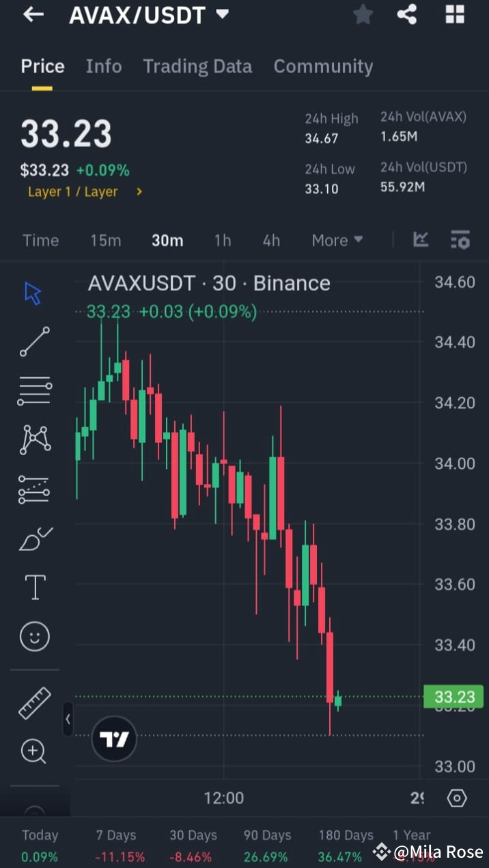Select the trend line drawing tool

[34, 341]
